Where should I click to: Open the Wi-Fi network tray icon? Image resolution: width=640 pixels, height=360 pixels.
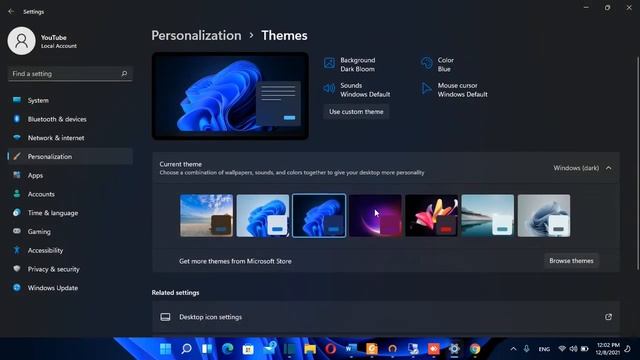[562, 349]
